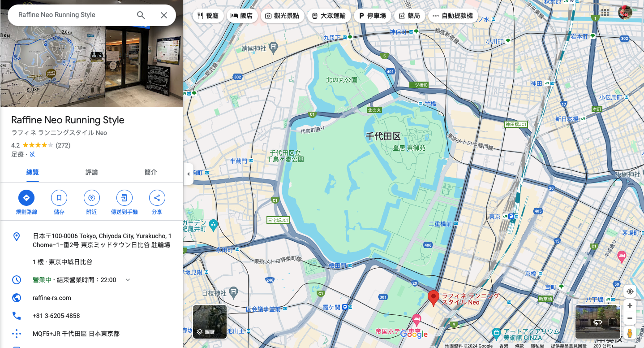The image size is (644, 348).
Task: Click the phone icon in the panel
Action: point(17,316)
